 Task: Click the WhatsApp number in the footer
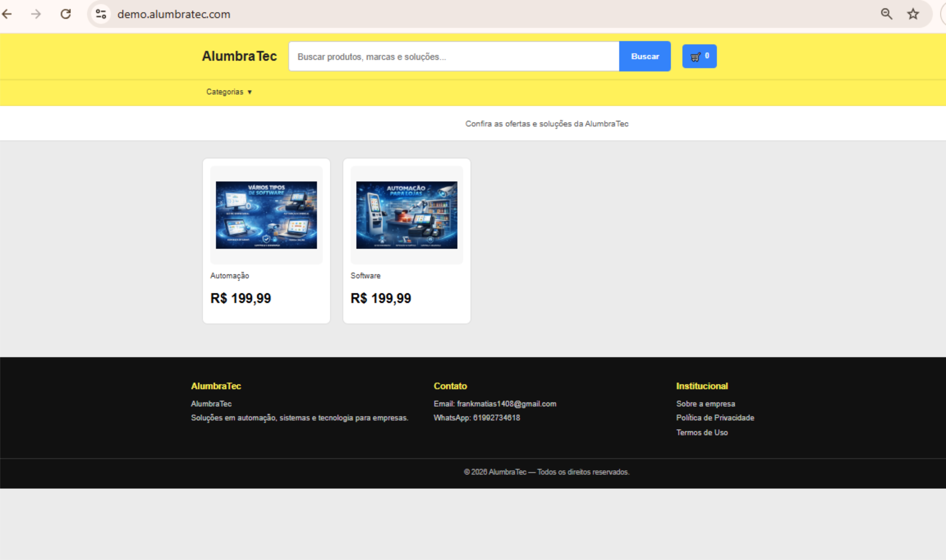(x=477, y=418)
